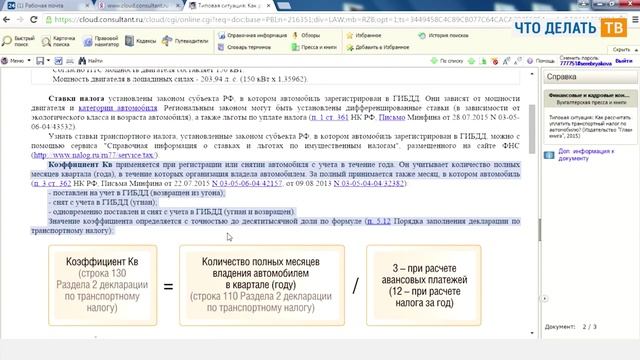The width and height of the screenshot is (640, 360).
Task: Open nalog.ru service tax link
Action: [94, 155]
